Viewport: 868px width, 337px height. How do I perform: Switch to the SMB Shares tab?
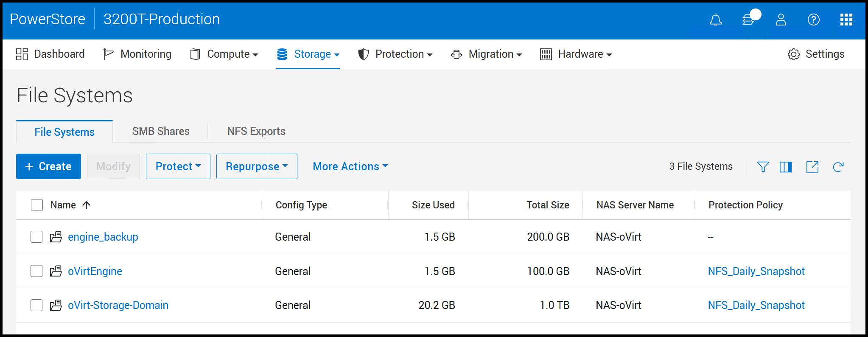tap(161, 132)
